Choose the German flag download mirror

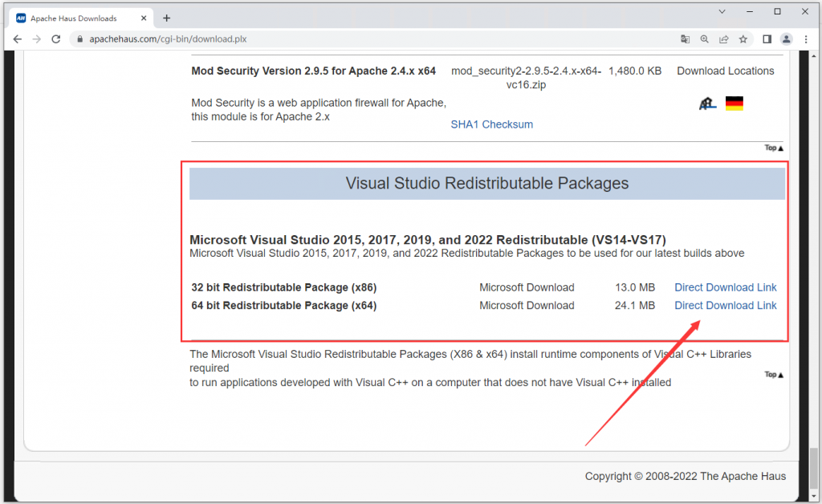734,104
